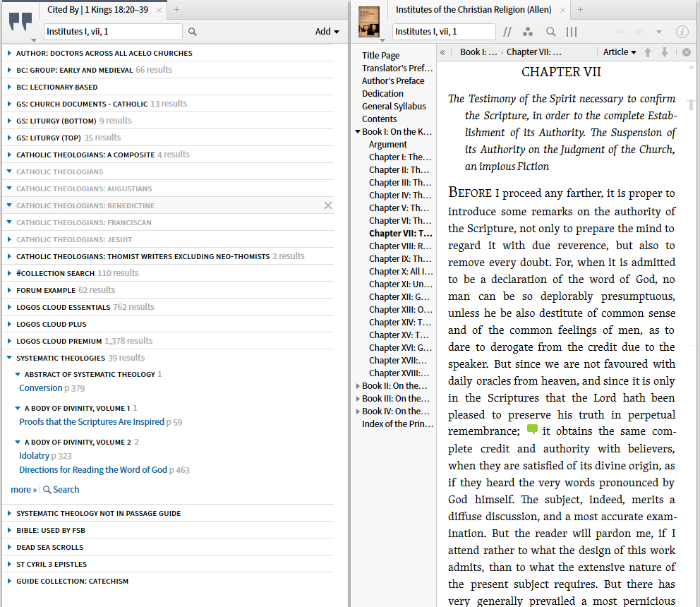The width and height of the screenshot is (700, 607).
Task: Select Translator's Preface in contents
Action: pyautogui.click(x=397, y=68)
